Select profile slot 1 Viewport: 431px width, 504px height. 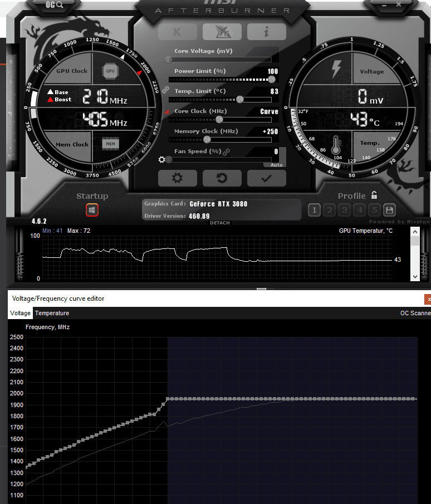(x=314, y=210)
